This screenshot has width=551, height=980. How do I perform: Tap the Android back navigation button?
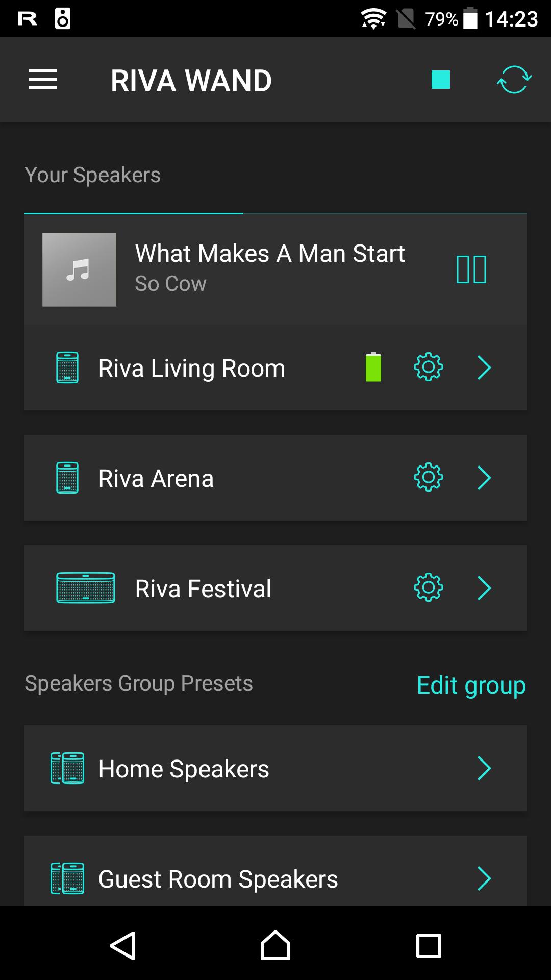click(123, 945)
